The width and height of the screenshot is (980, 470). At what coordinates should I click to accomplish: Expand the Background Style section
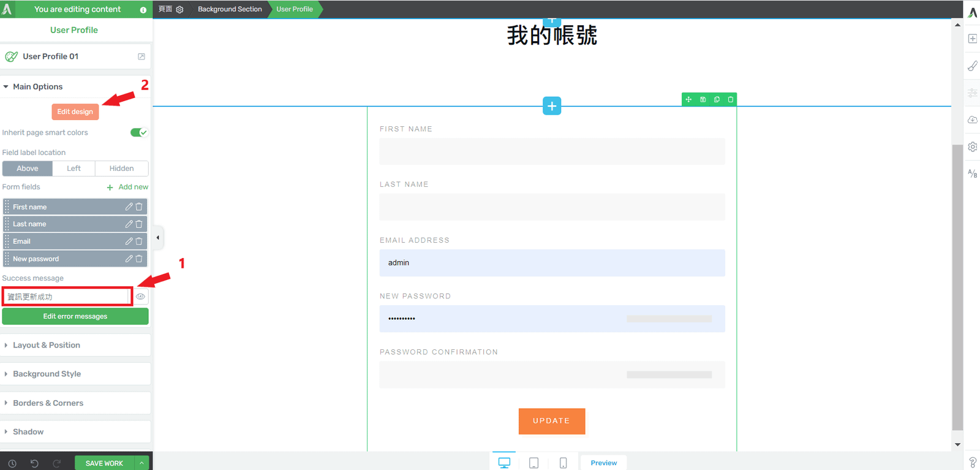75,374
